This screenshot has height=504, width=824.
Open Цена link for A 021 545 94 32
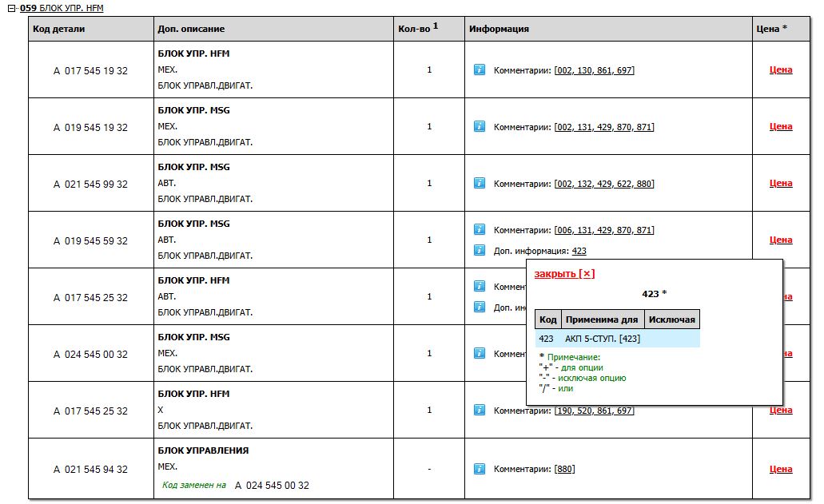780,469
